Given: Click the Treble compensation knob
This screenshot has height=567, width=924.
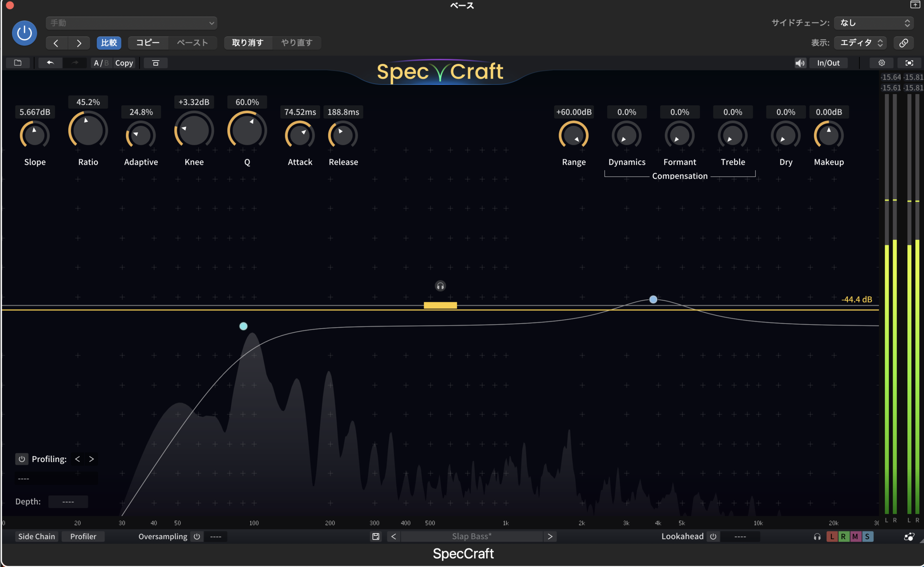Looking at the screenshot, I should (733, 135).
